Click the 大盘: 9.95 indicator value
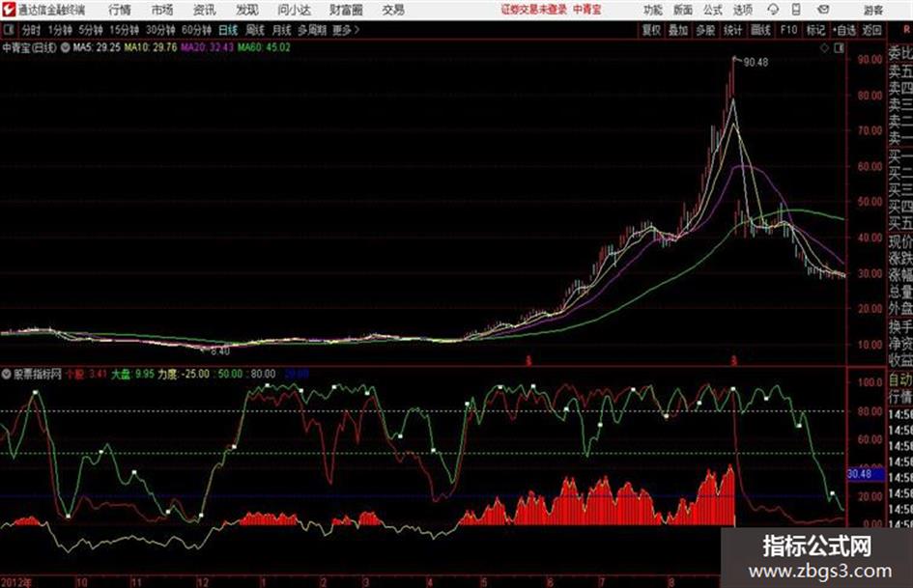 (x=132, y=374)
